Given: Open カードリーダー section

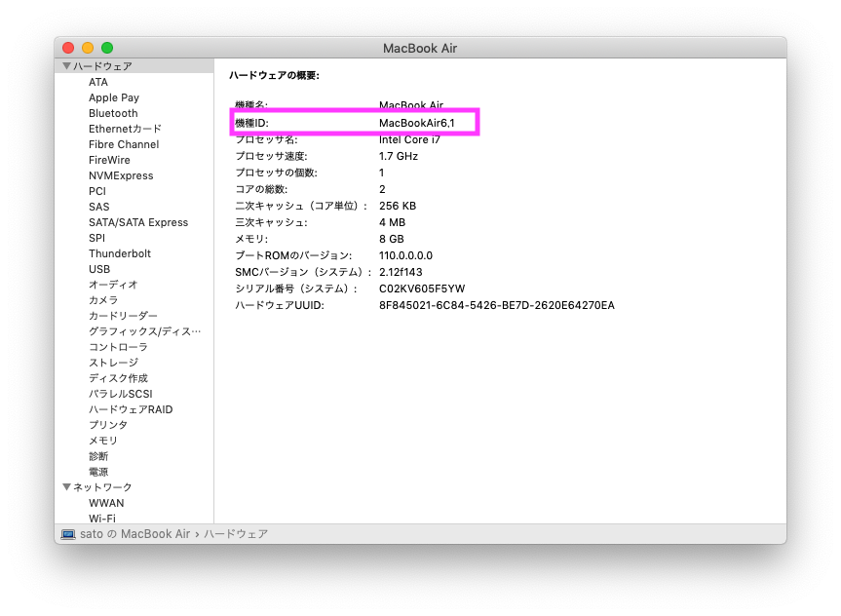Looking at the screenshot, I should click(x=124, y=316).
